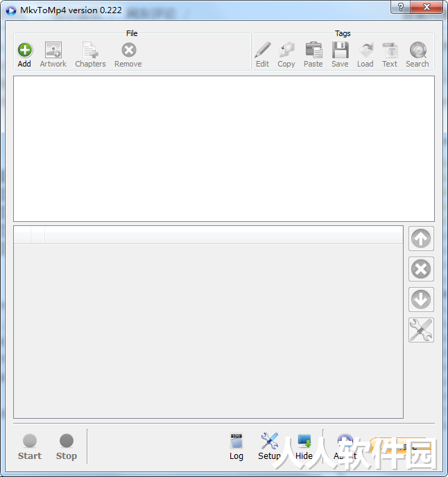Viewport: 448px width, 477px height.
Task: Close the MkvToMp4 window
Action: (427, 7)
